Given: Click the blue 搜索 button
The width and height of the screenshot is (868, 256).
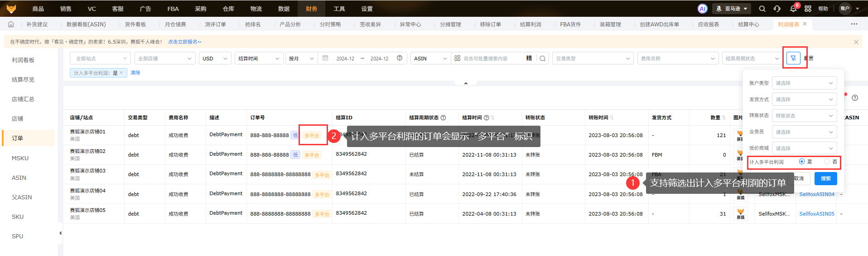Looking at the screenshot, I should pos(825,178).
